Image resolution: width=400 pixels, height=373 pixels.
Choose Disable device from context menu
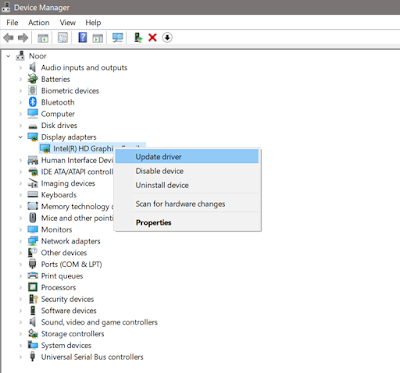(x=187, y=171)
